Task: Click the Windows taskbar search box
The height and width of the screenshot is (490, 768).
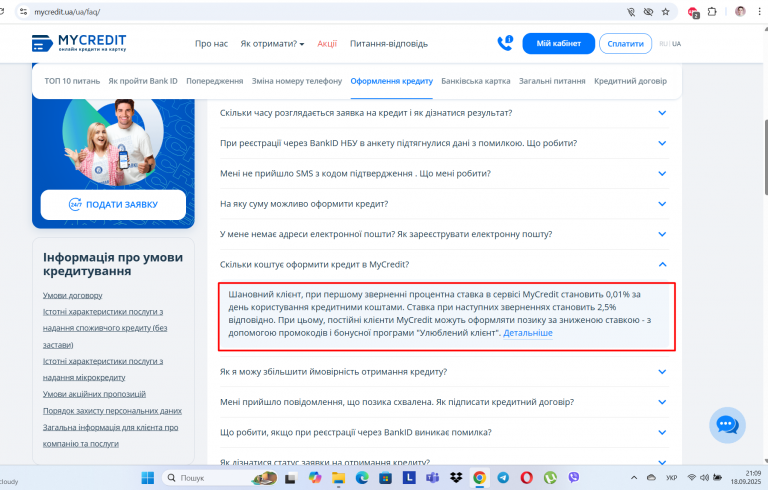Action: point(219,477)
